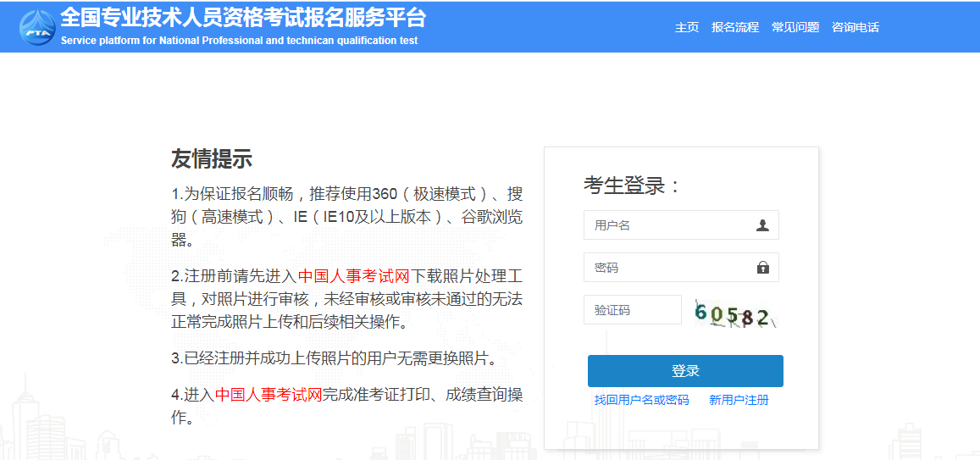Click the padlock icon in password field
The width and height of the screenshot is (980, 460).
click(x=762, y=268)
